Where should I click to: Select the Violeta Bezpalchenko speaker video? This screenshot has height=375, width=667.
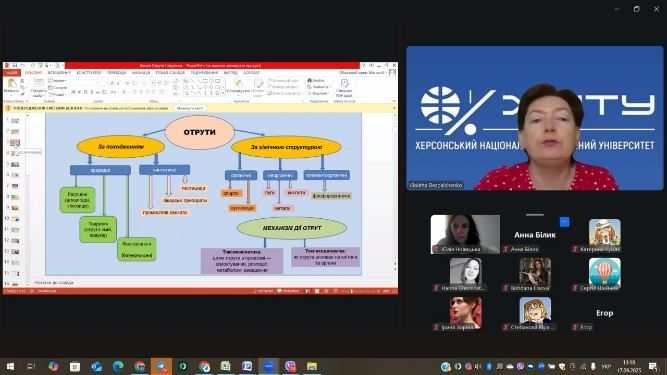coord(535,118)
